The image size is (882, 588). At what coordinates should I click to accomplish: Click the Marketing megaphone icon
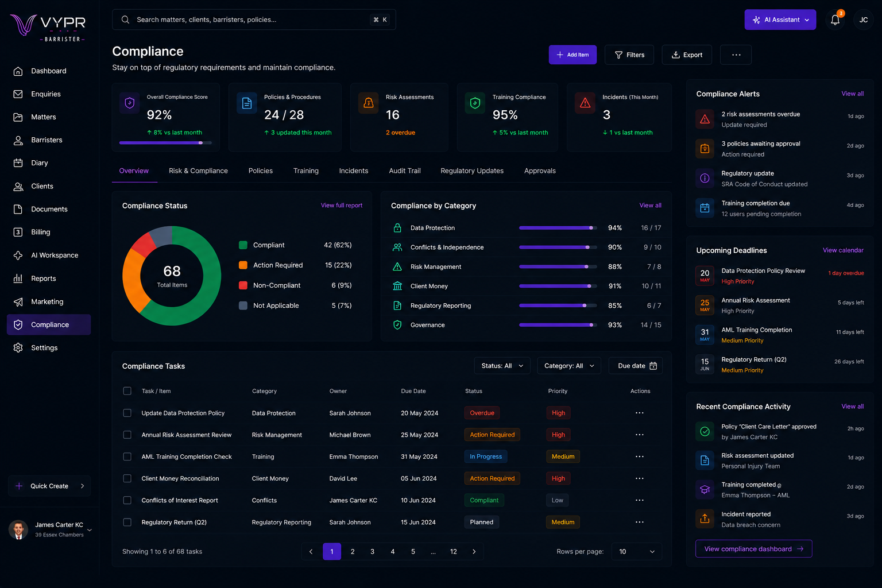[18, 301]
